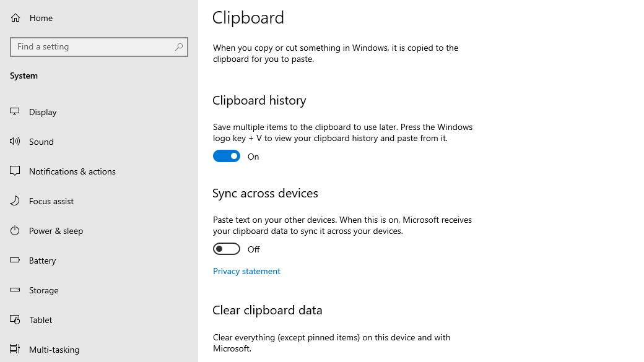Open Multi-tasking settings
This screenshot has height=362, width=644.
(x=54, y=350)
